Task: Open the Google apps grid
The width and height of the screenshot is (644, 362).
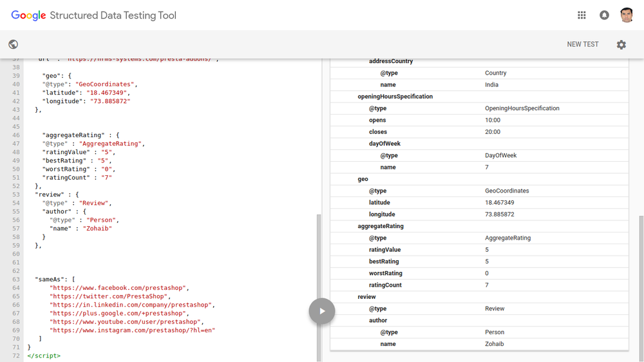Action: [582, 15]
